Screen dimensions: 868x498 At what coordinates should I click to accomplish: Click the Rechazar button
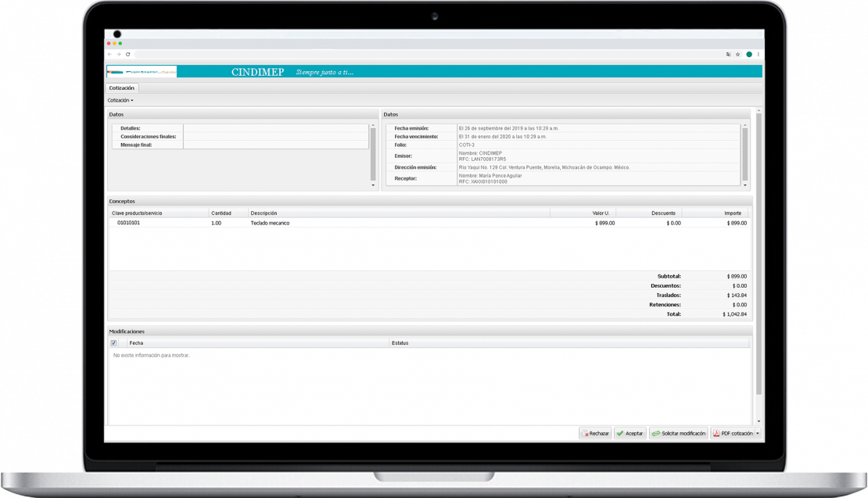click(595, 433)
